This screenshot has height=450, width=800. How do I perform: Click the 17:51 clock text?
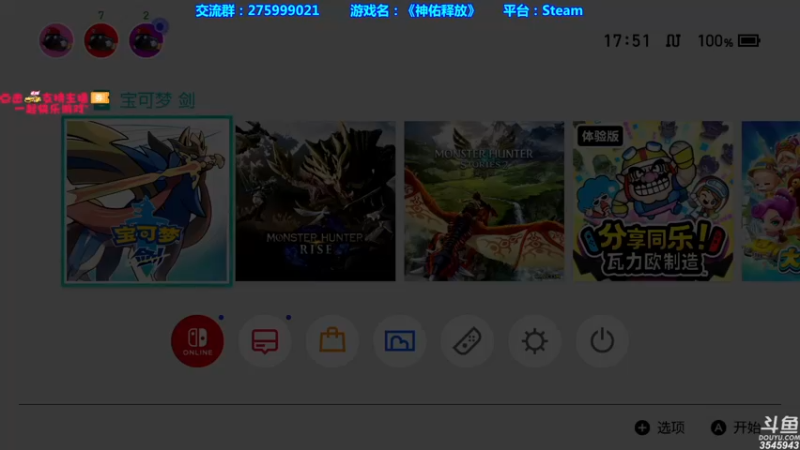(x=627, y=41)
